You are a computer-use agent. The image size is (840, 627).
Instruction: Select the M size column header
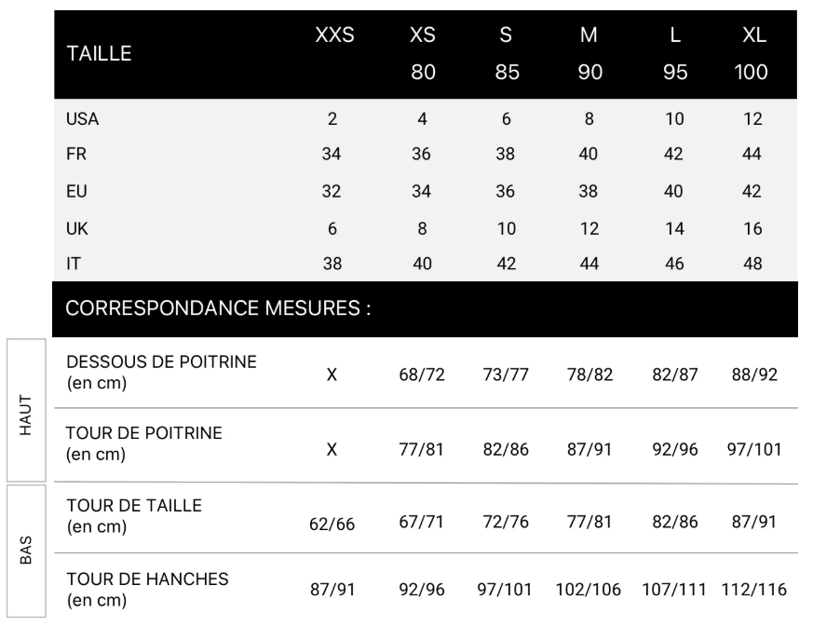588,37
